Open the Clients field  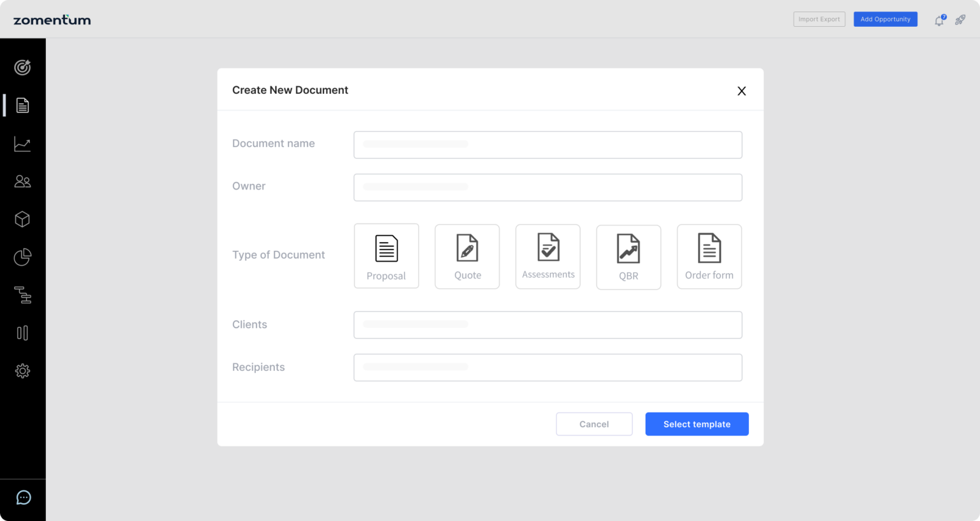(548, 325)
